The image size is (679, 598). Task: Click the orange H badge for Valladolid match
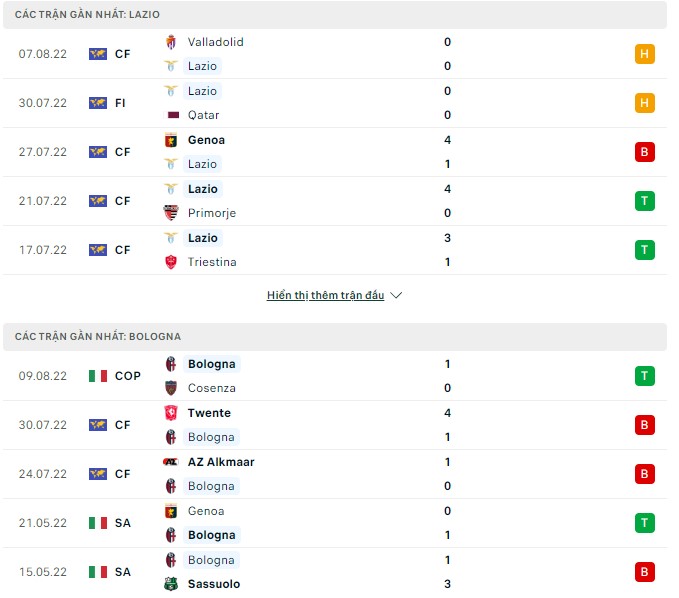tap(645, 54)
